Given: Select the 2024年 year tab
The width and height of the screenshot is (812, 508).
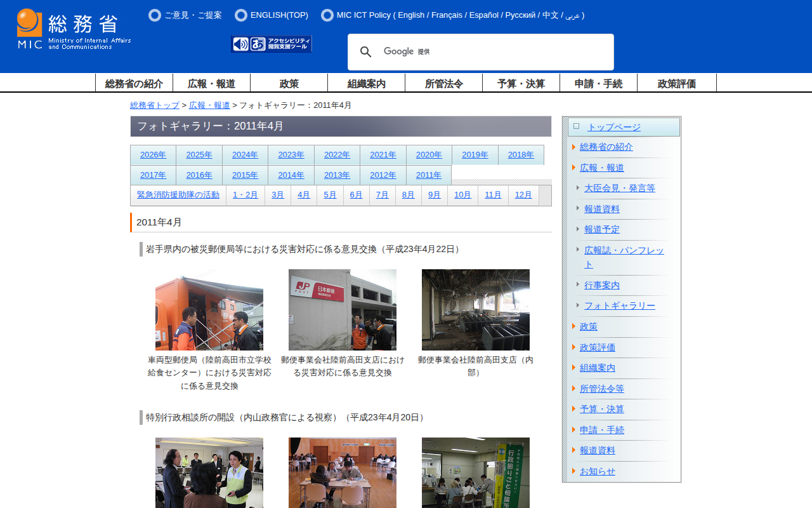Looking at the screenshot, I should click(245, 155).
